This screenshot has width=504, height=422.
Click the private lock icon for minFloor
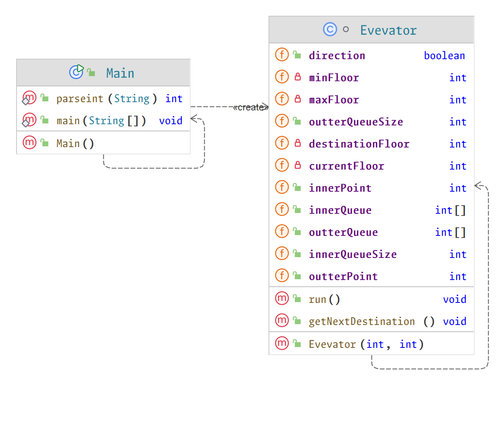pyautogui.click(x=298, y=77)
